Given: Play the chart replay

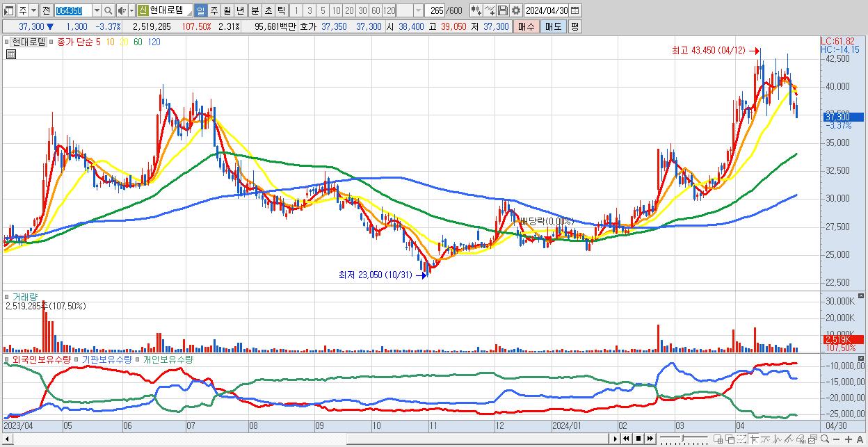Looking at the screenshot, I should point(615,439).
